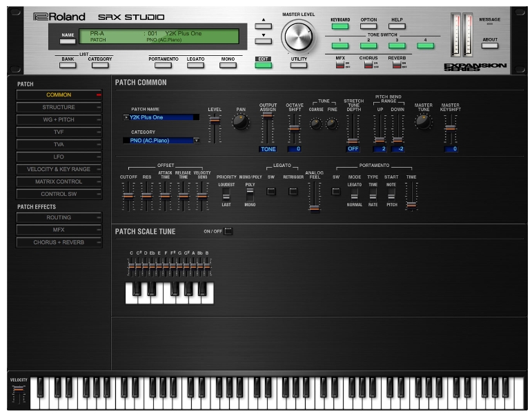The height and width of the screenshot is (416, 532).
Task: Toggle Patch Scale Tune ON/OFF
Action: point(228,231)
